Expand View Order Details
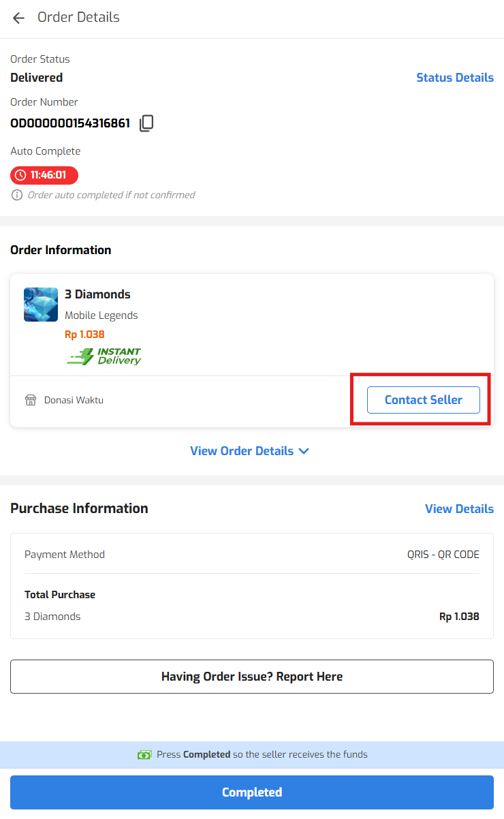Screen dimensions: 504x819 (x=242, y=451)
